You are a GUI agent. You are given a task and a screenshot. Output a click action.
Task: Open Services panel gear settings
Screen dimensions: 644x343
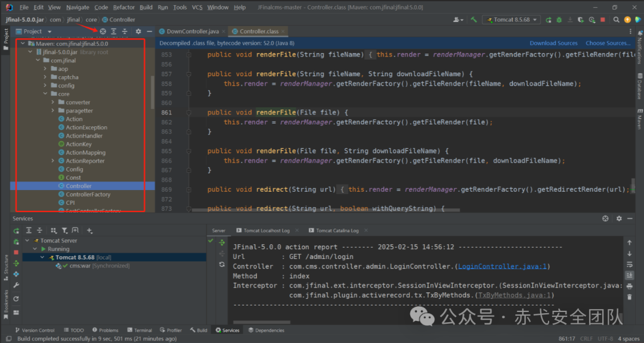click(x=619, y=219)
